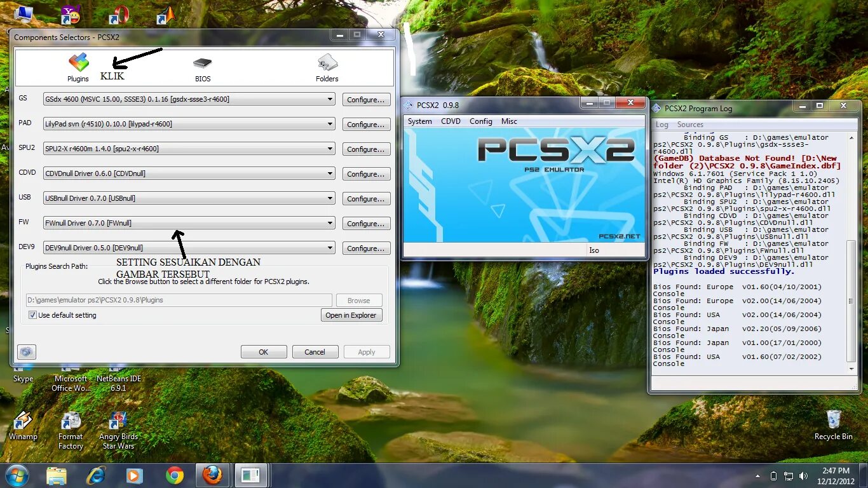The image size is (868, 488).
Task: Expand the DEV9 plugin dropdown
Action: coord(330,248)
